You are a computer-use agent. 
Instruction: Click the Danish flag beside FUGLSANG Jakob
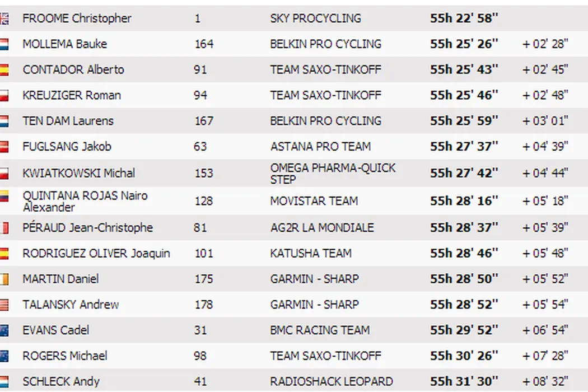coord(4,147)
